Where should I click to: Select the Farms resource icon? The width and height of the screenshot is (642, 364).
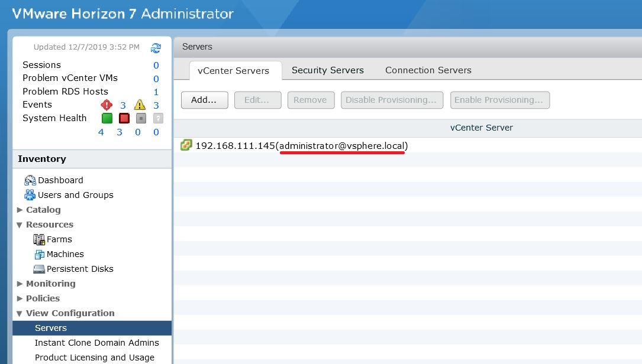[x=39, y=239]
